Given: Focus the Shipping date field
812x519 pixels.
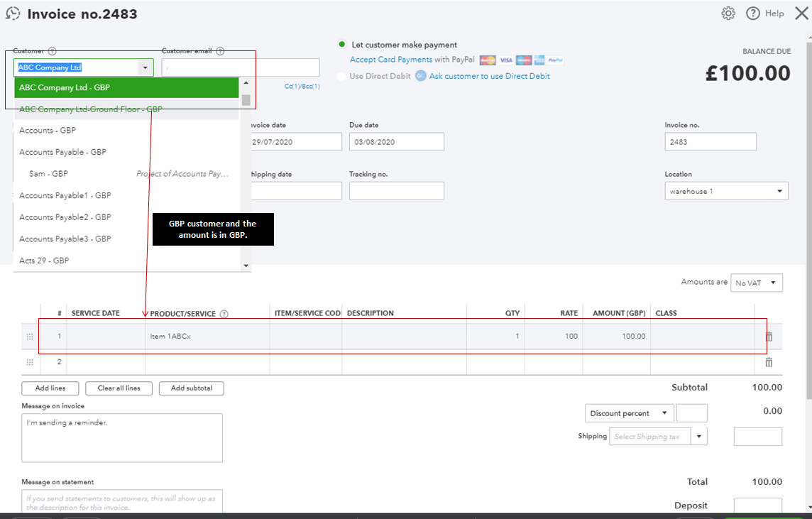Looking at the screenshot, I should click(296, 190).
